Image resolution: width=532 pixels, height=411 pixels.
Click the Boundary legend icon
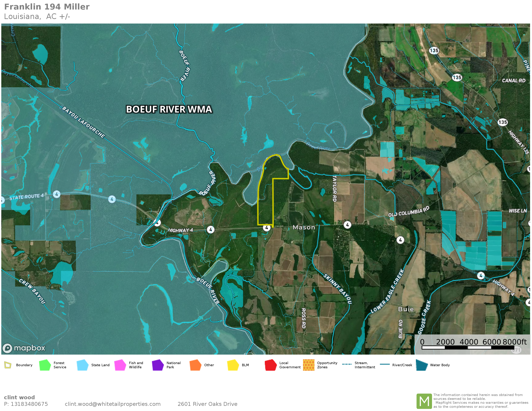[8, 365]
